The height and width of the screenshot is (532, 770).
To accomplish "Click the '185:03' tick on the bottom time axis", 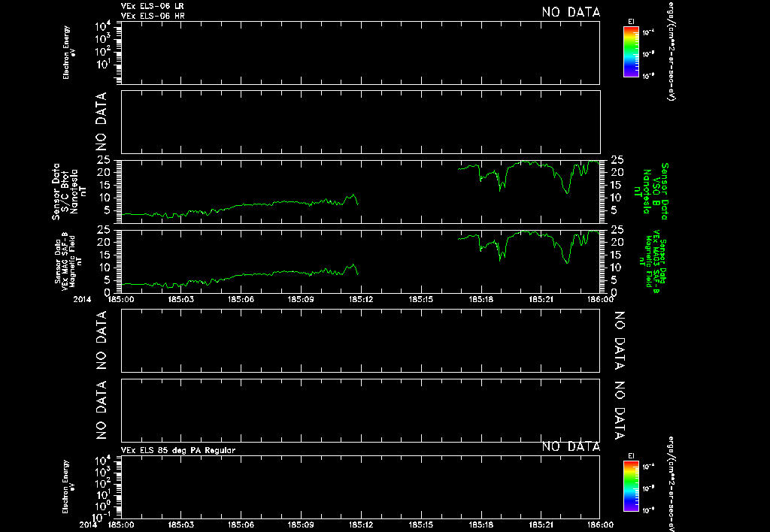I will pyautogui.click(x=180, y=524).
